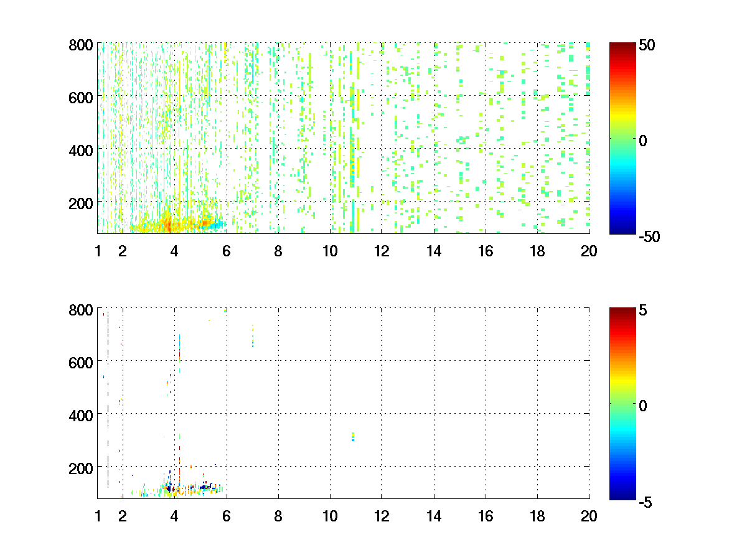
Task: Click x-axis tick 10 of lower plot
Action: pyautogui.click(x=330, y=516)
